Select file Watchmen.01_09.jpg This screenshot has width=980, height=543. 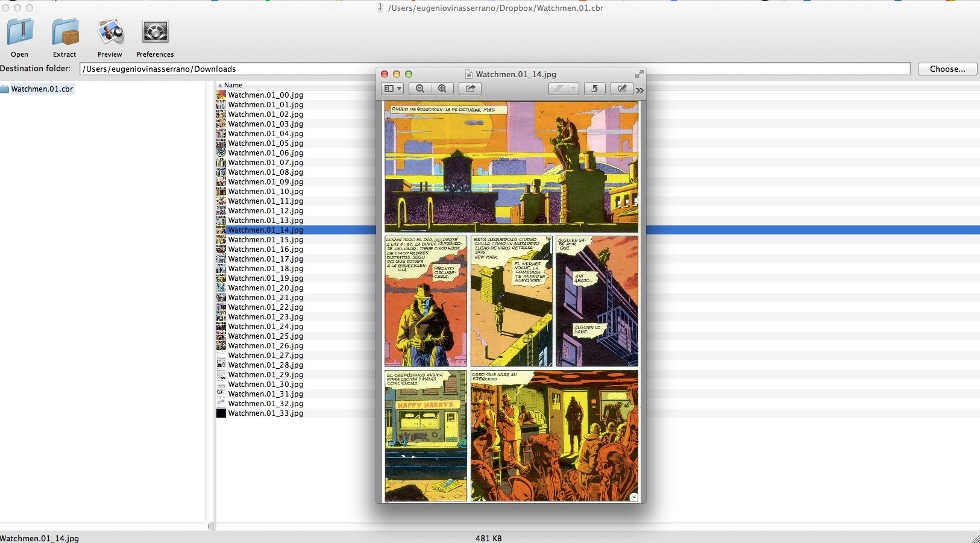click(266, 181)
